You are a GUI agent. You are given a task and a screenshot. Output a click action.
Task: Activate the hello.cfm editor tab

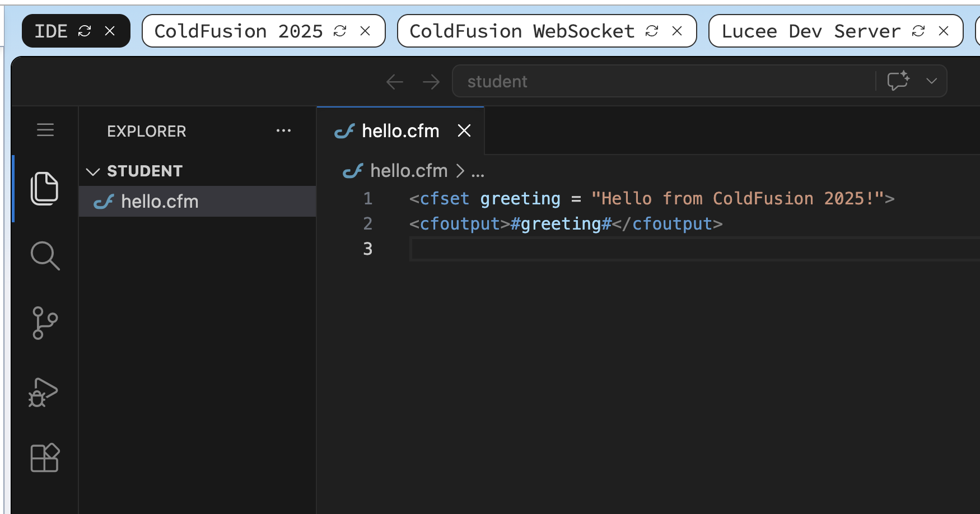coord(400,131)
